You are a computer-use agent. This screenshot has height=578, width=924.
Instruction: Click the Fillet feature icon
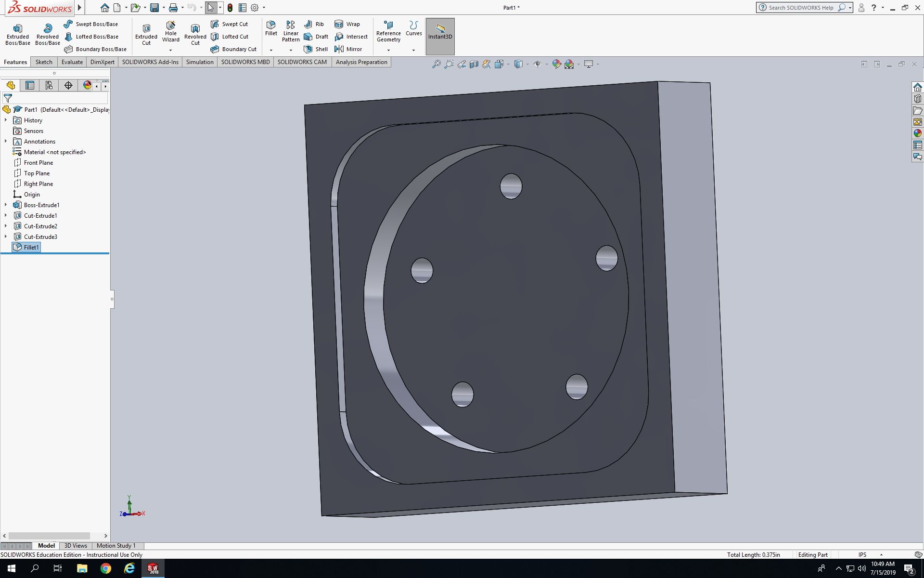[x=271, y=27]
